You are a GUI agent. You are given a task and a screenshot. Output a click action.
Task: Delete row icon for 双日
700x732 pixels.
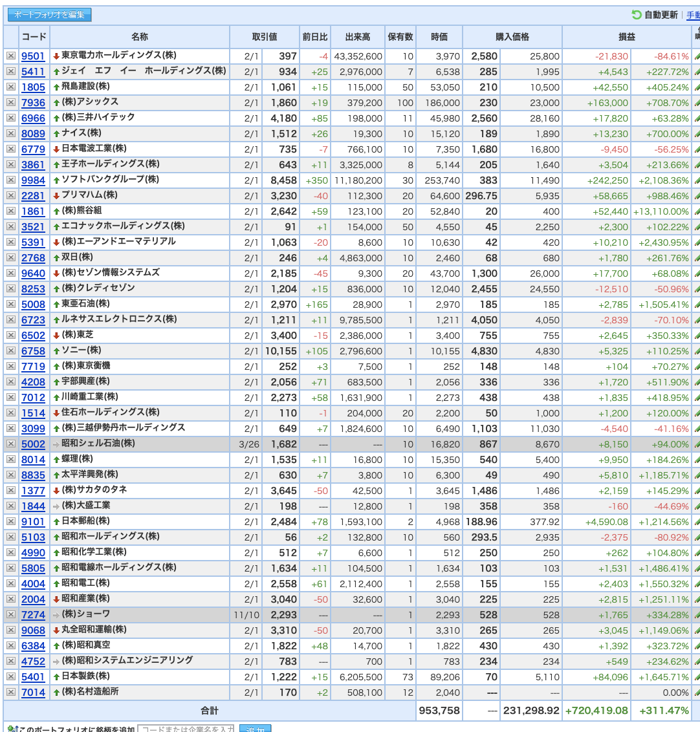11,258
